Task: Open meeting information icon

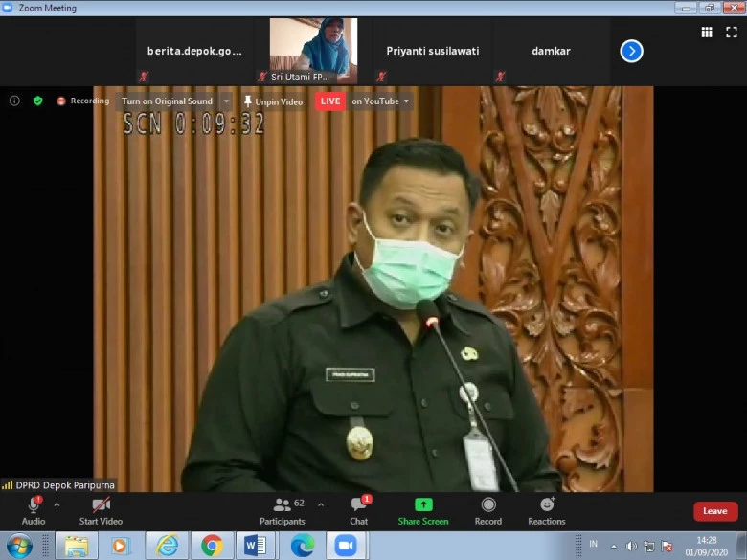Action: pyautogui.click(x=14, y=101)
